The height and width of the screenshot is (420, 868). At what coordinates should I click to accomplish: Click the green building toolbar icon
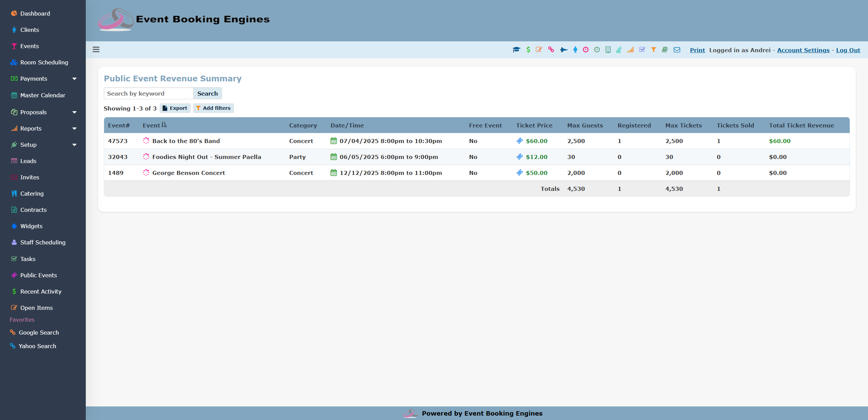608,50
